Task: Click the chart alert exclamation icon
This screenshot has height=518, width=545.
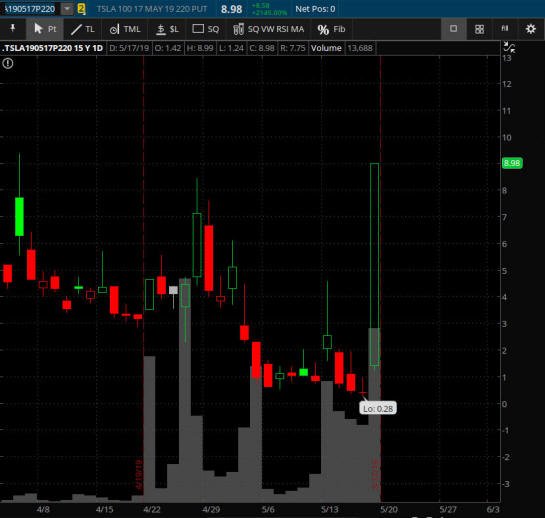Action: pyautogui.click(x=8, y=63)
